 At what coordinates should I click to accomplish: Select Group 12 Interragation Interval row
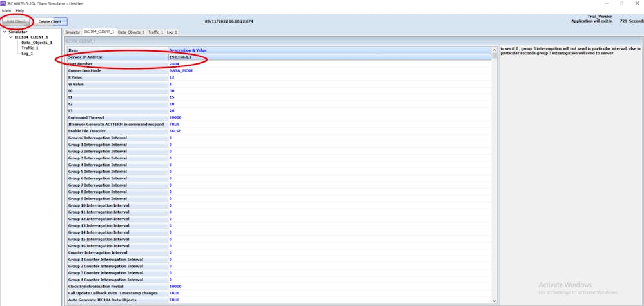[278, 218]
